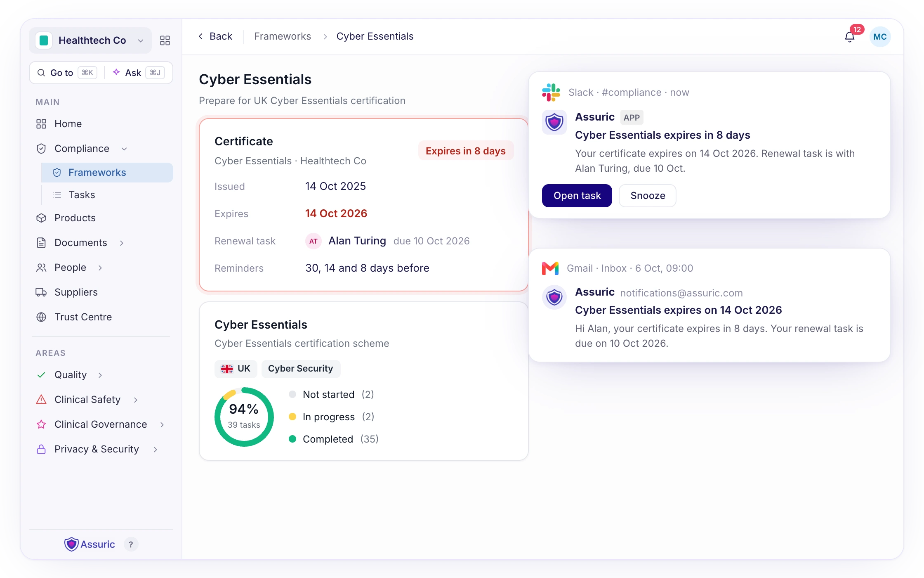
Task: Select Home in the sidebar
Action: click(x=101, y=124)
